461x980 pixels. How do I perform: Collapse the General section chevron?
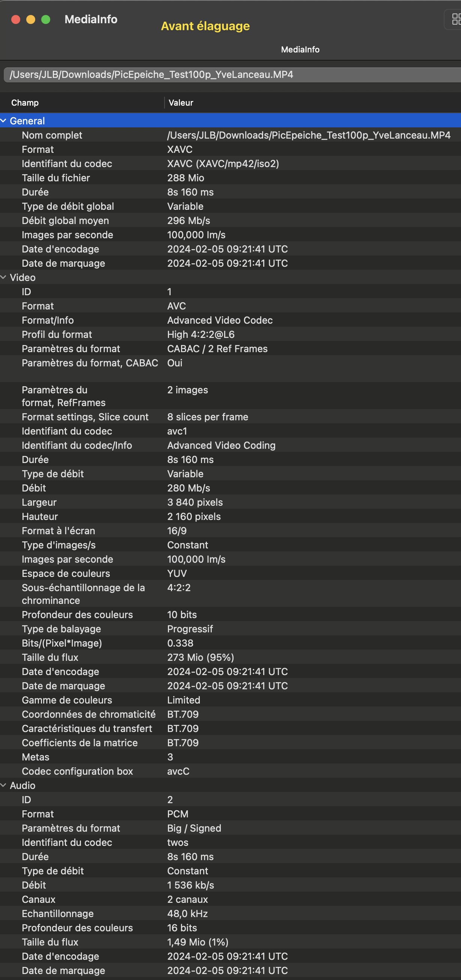click(3, 121)
